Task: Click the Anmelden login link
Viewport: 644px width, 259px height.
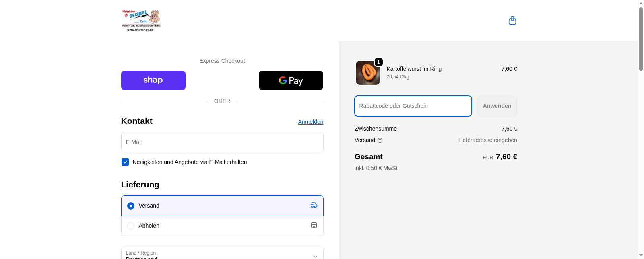Action: coord(311,122)
